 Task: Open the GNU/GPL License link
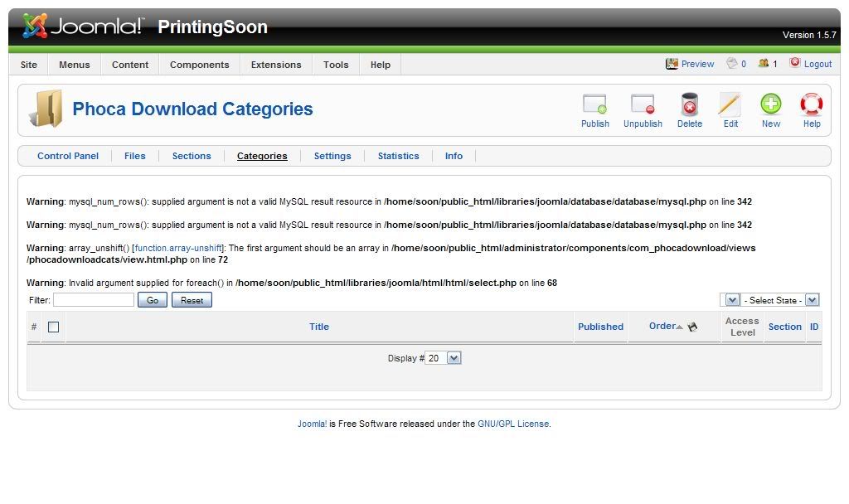512,424
